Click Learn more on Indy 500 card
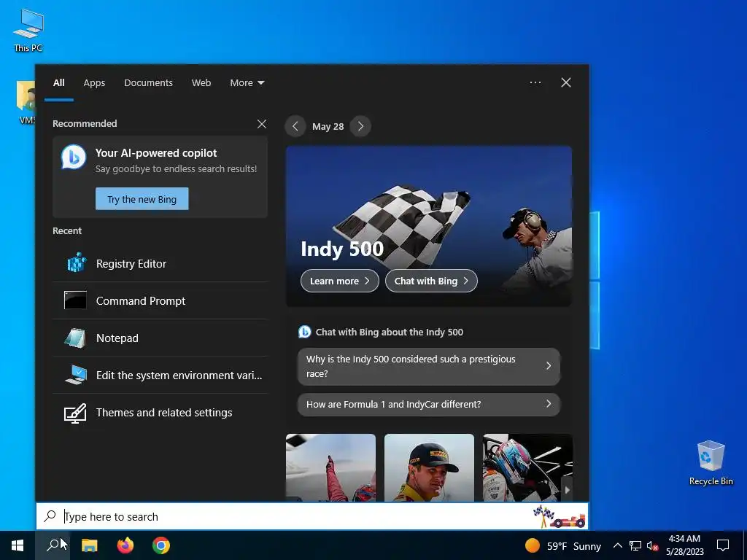747x560 pixels. point(340,281)
